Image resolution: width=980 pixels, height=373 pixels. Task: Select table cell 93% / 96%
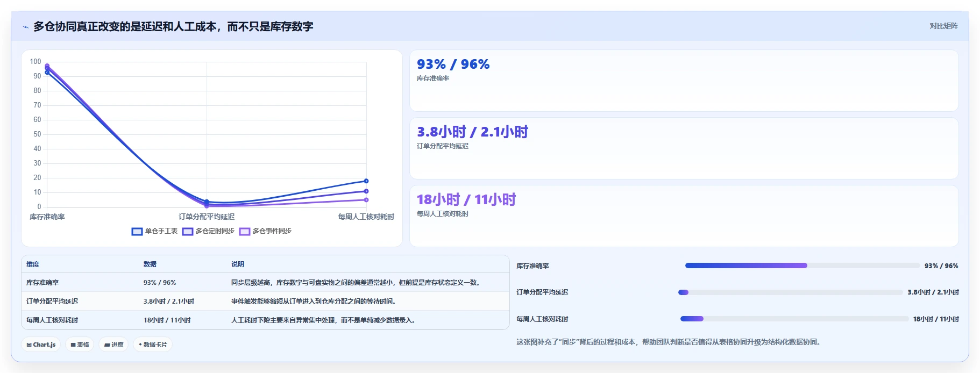(x=160, y=283)
